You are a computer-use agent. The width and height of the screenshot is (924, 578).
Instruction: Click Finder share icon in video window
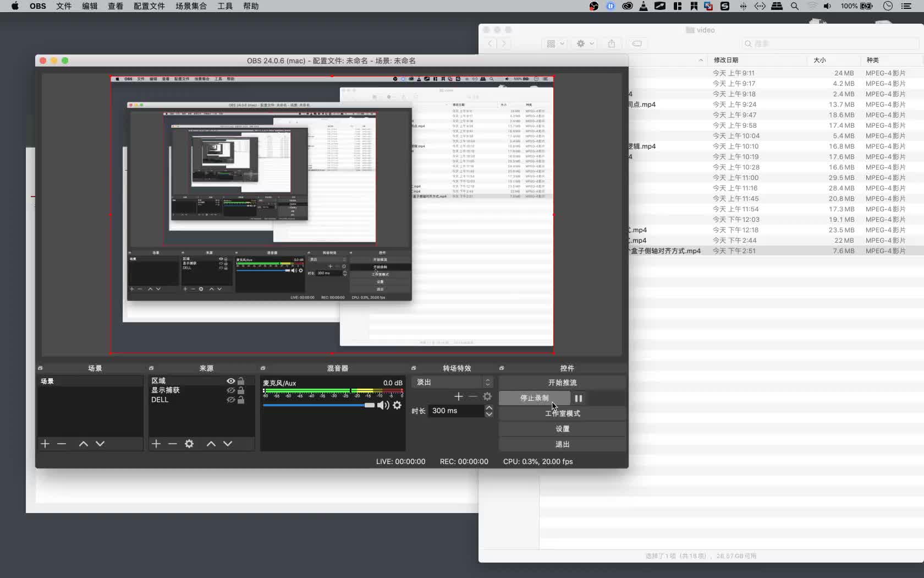[x=612, y=43]
